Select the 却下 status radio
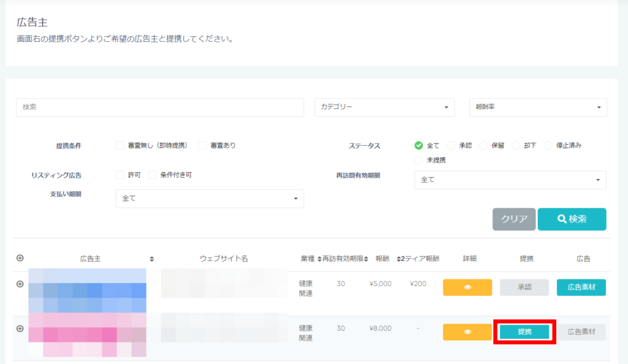 tap(516, 145)
